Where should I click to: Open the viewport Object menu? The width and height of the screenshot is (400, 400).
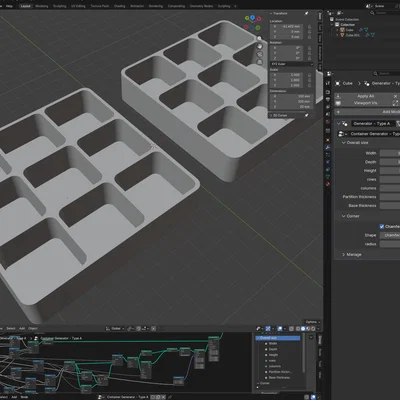click(x=33, y=329)
